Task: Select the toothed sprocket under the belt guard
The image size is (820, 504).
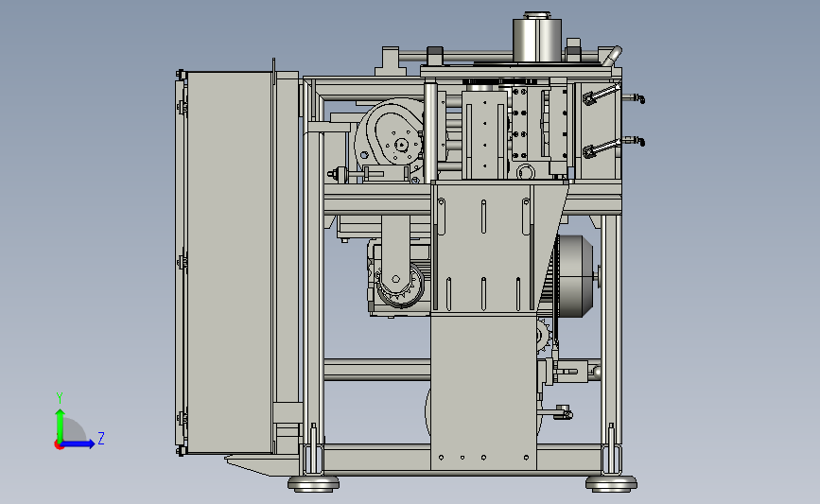Action: (x=401, y=287)
